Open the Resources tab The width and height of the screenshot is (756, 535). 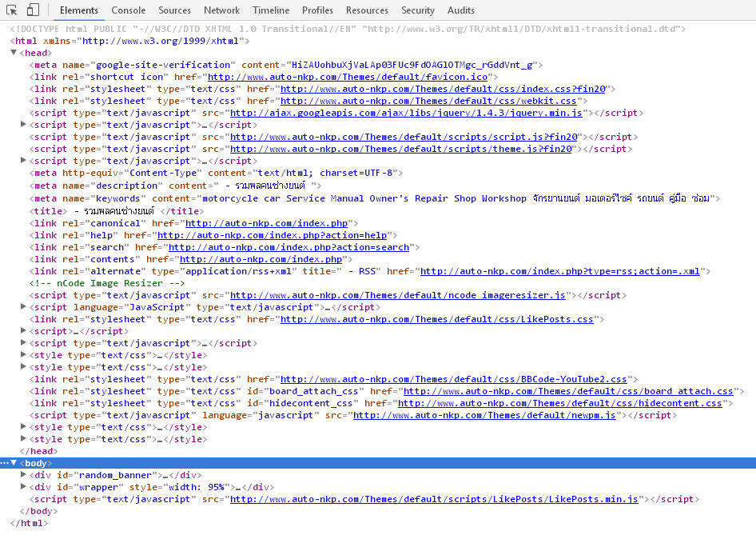[367, 10]
